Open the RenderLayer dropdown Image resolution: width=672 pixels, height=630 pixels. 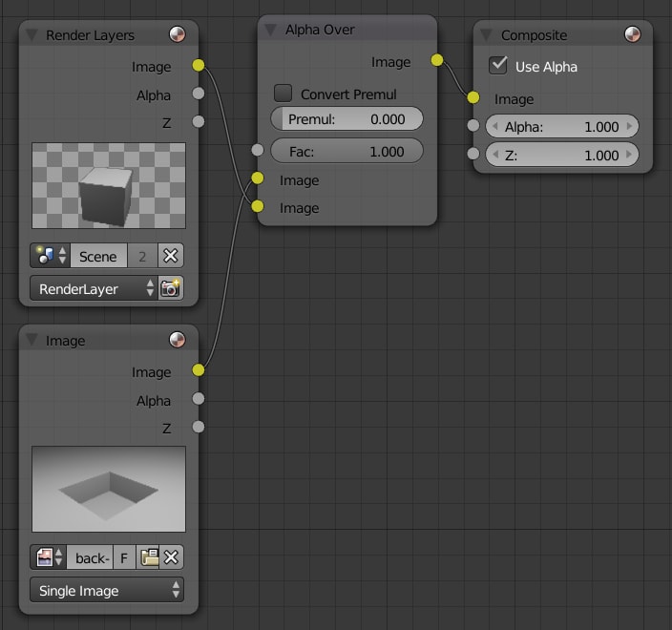[94, 288]
